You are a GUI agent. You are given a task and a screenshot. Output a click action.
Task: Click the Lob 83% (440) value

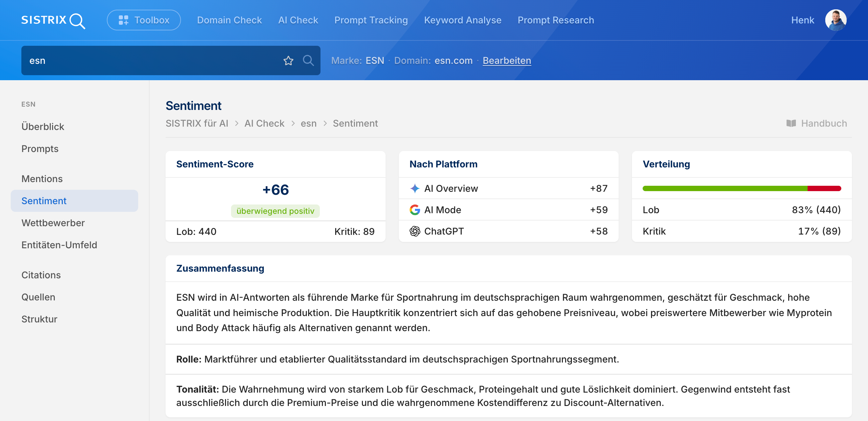816,210
